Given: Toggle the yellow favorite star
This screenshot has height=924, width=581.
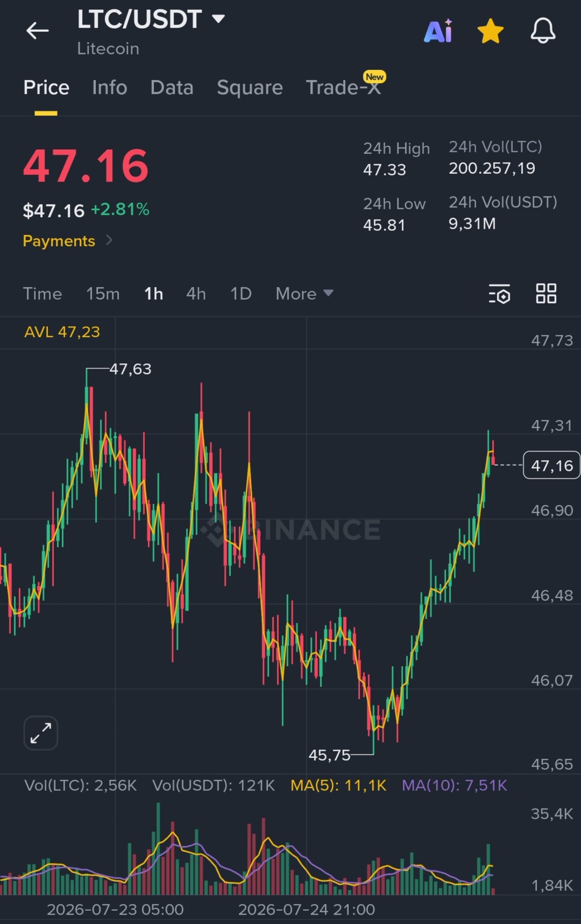Looking at the screenshot, I should (x=490, y=31).
